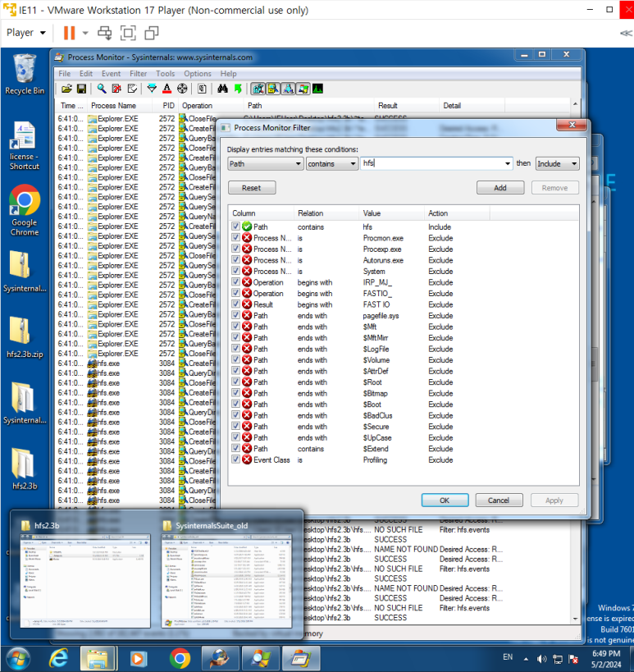Open the Edit menu
Screen dimensions: 634x672
tap(85, 74)
